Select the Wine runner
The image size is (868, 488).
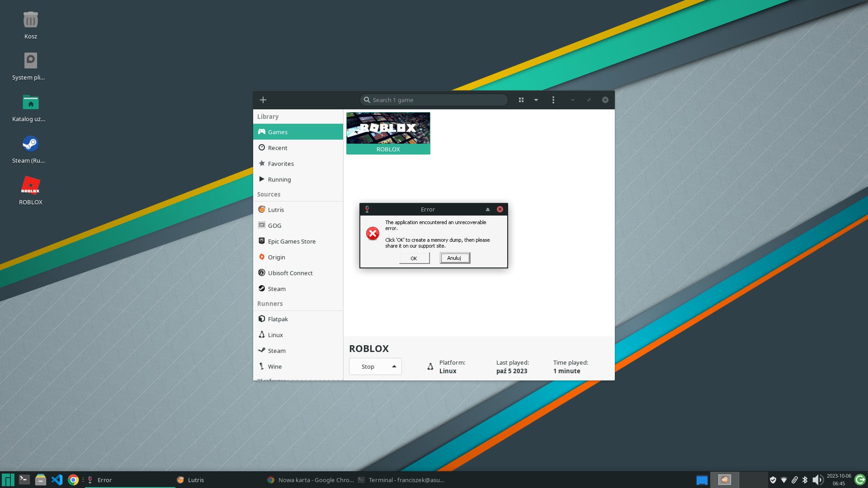(x=275, y=366)
